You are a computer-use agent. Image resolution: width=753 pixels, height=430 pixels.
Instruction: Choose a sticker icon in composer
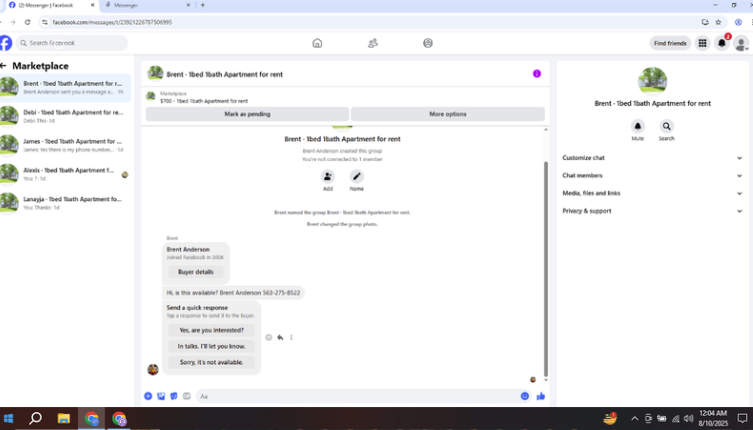[x=174, y=396]
